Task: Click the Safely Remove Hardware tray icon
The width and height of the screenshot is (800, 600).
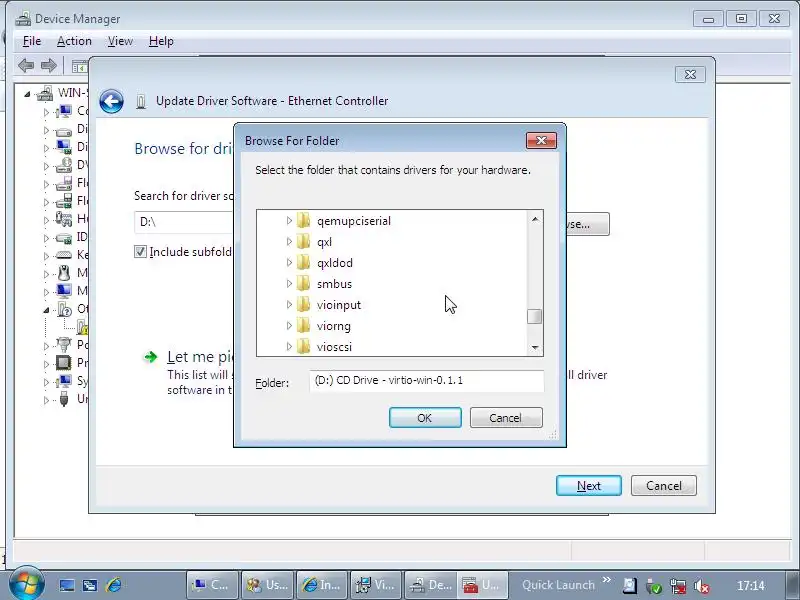Action: [x=654, y=586]
